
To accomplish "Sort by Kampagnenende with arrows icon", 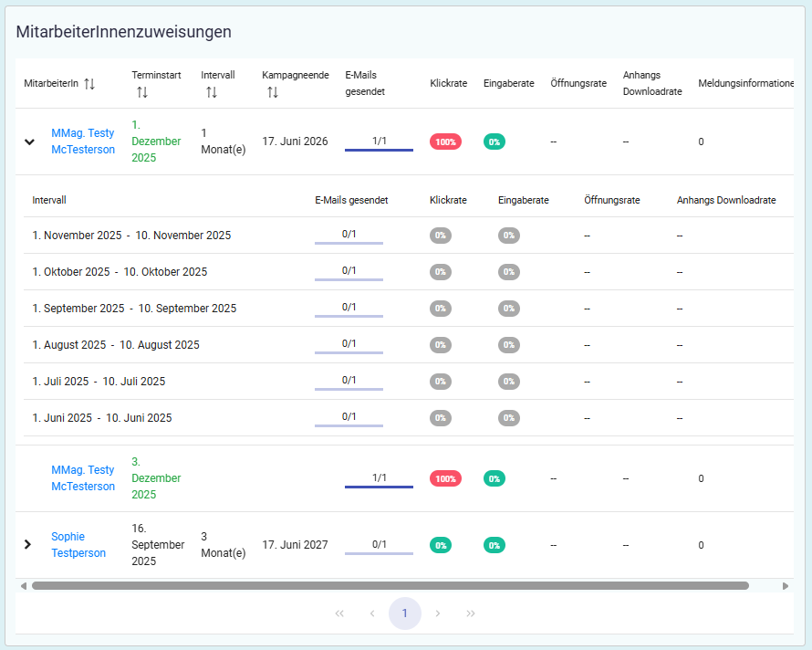I will 271,92.
